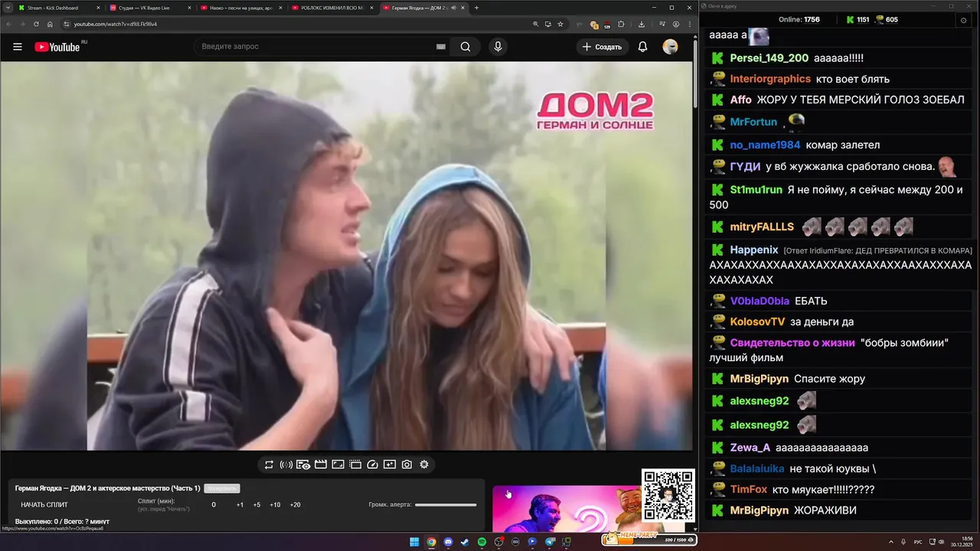Open Spotify from the taskbar
Viewport: 980px width, 551px height.
pos(482,542)
